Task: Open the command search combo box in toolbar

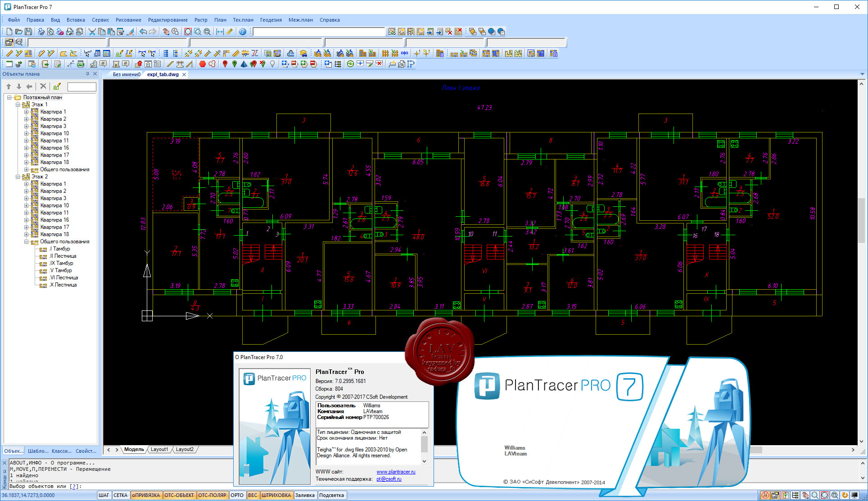Action: 319,32
